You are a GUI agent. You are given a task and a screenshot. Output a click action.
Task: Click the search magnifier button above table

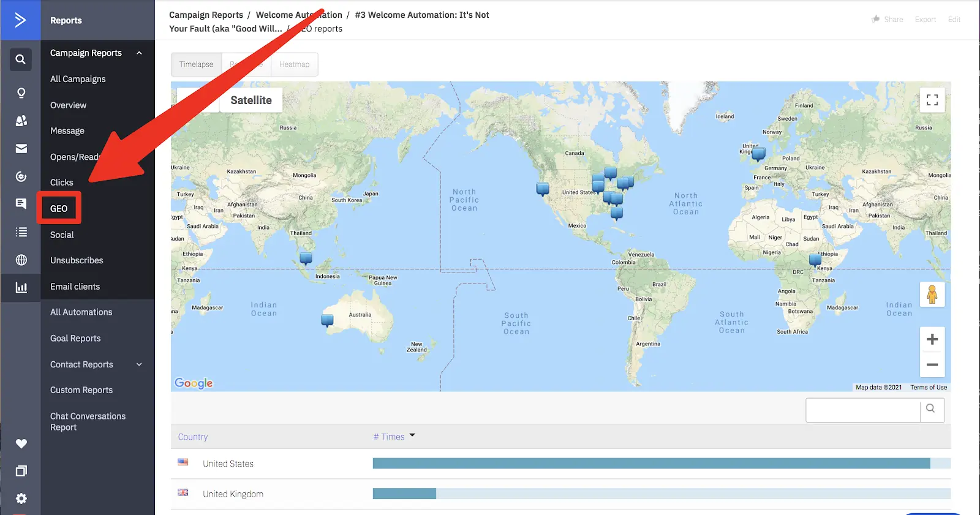[x=931, y=409]
